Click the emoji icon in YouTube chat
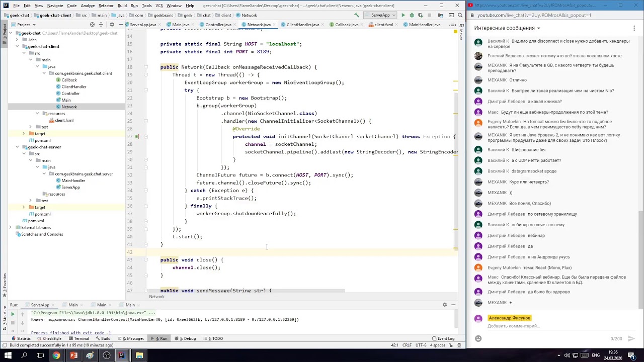 (x=478, y=339)
